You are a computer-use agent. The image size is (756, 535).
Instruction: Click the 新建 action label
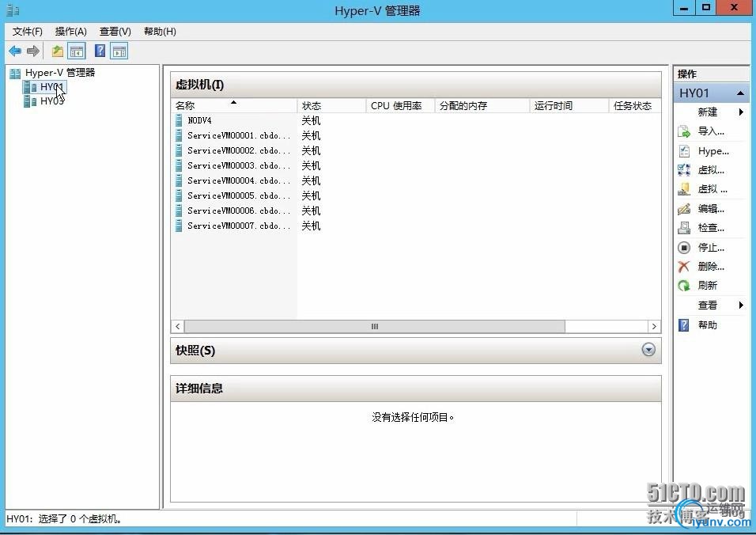[x=707, y=112]
